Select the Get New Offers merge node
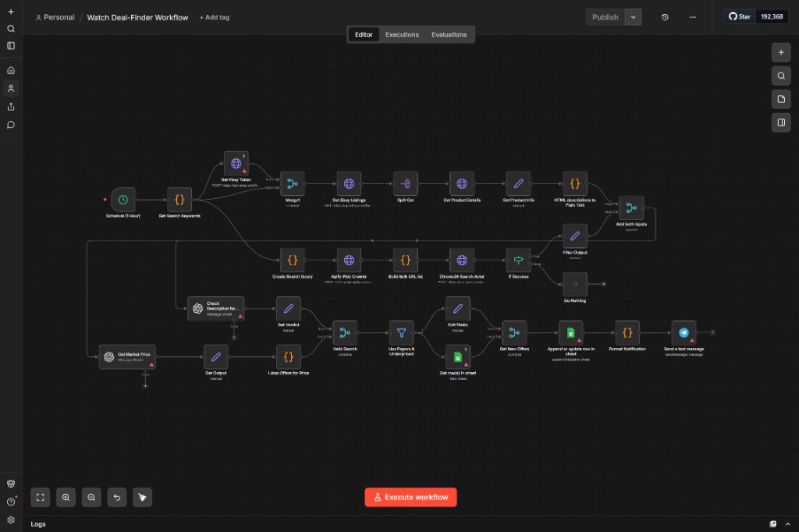This screenshot has width=799, height=532. [514, 333]
